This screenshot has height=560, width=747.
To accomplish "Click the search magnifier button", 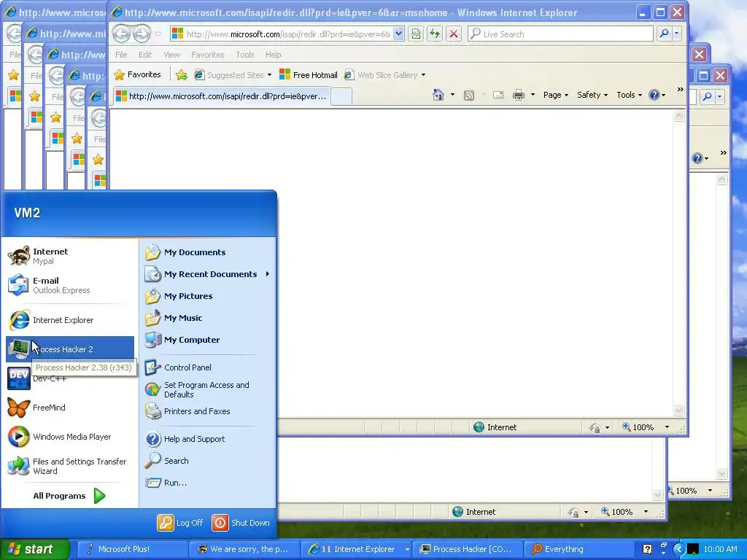I will 664,34.
